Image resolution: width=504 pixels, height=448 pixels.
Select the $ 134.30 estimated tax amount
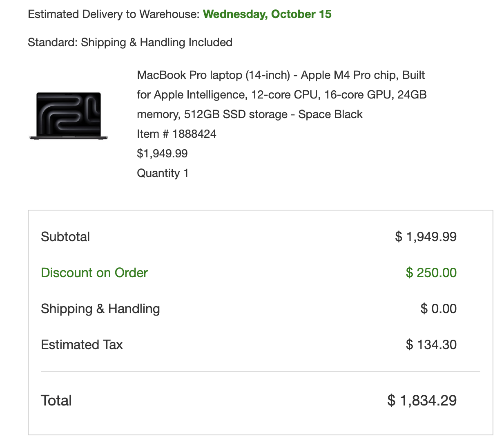click(x=431, y=345)
